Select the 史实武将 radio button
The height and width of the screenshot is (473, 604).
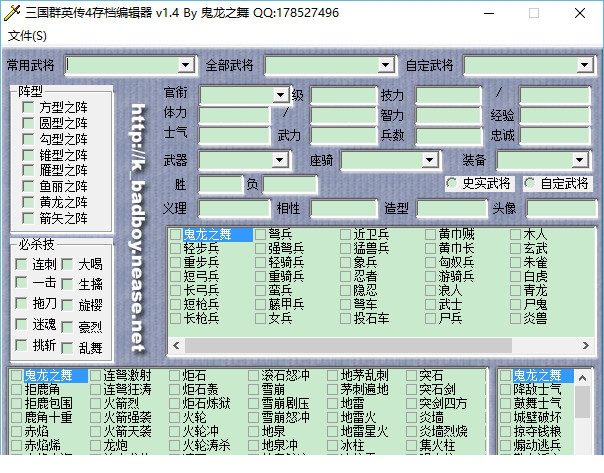(451, 183)
